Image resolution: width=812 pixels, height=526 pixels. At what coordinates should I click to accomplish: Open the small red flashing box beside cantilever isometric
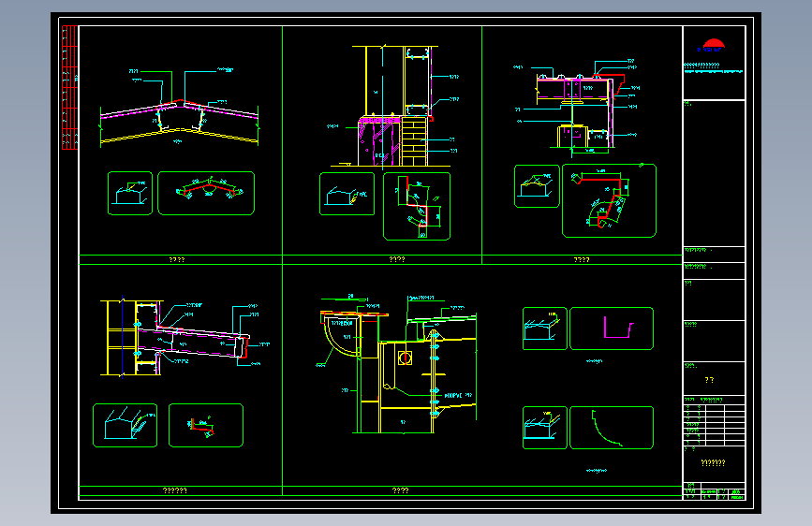point(206,425)
